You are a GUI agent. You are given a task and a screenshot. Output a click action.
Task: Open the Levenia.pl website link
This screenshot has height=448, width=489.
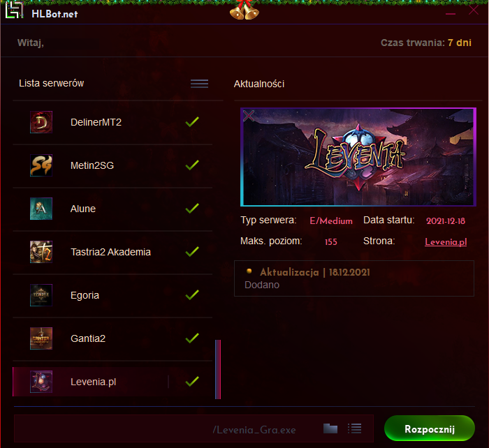click(x=446, y=241)
